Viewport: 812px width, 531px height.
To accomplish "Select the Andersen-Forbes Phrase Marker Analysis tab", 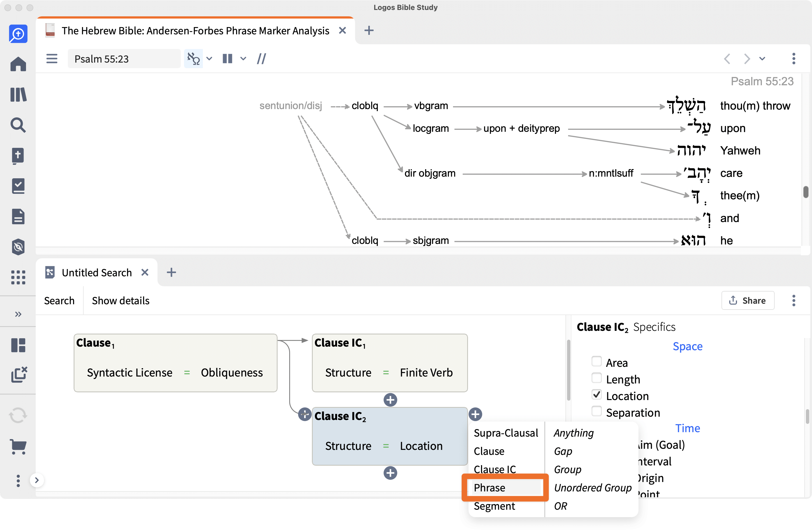I will 195,31.
